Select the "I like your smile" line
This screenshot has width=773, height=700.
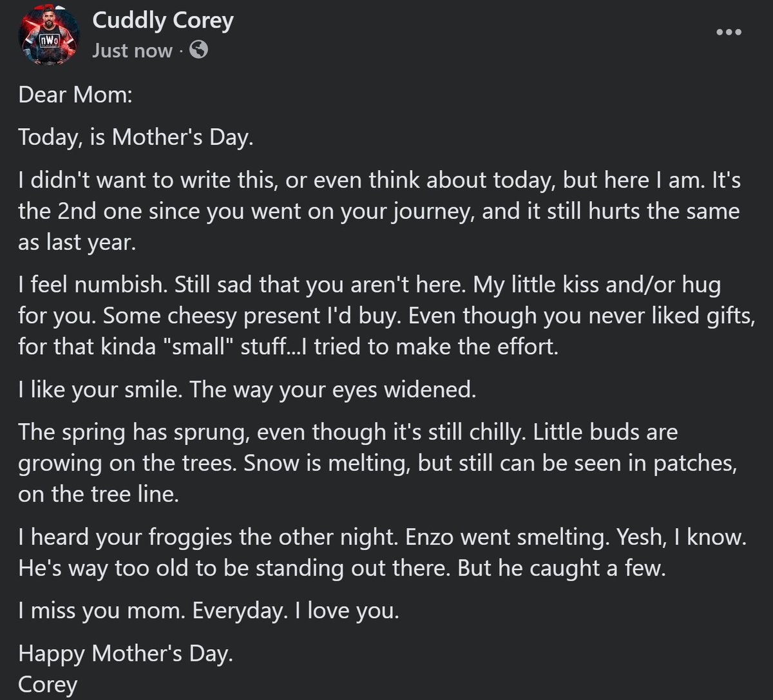pos(247,391)
